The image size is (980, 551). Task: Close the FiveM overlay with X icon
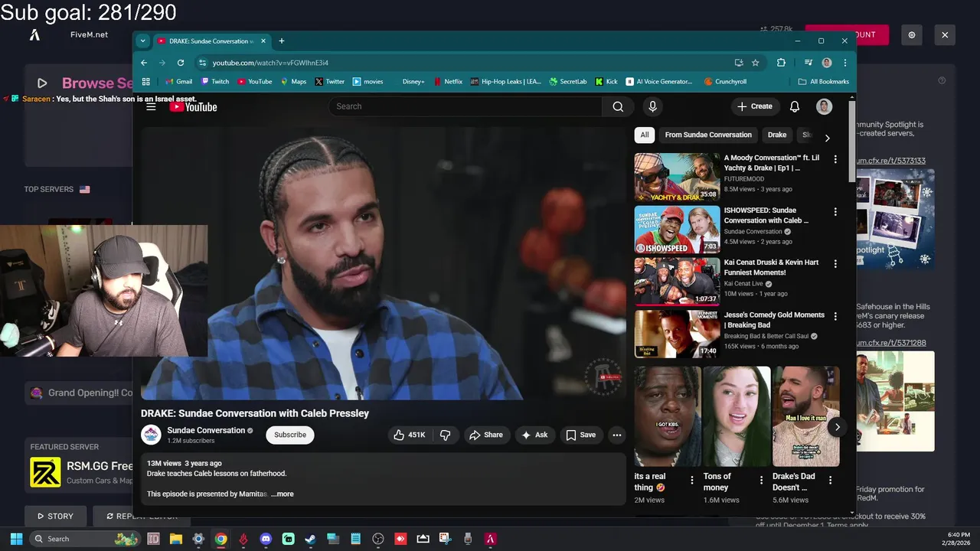point(945,34)
